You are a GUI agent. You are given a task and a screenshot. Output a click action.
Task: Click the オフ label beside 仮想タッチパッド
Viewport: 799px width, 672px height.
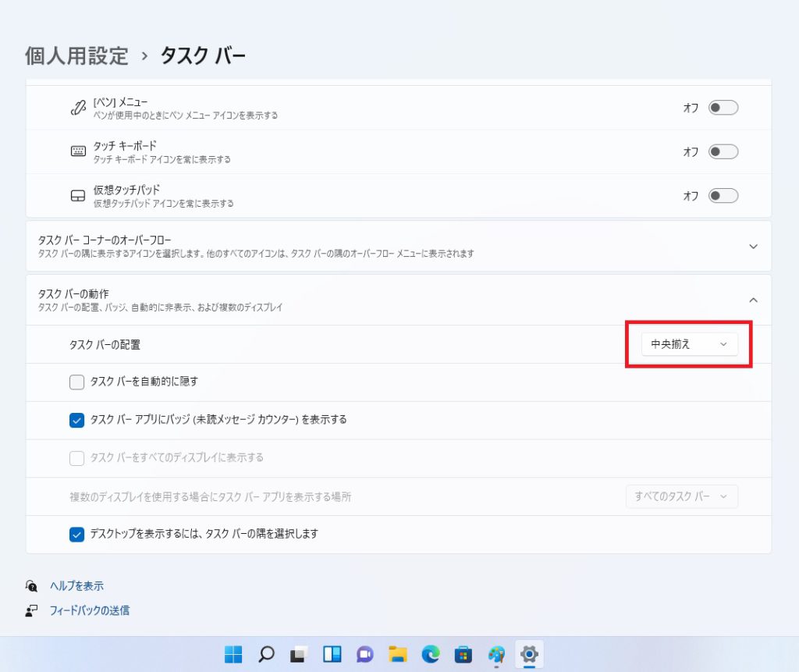[x=691, y=196]
